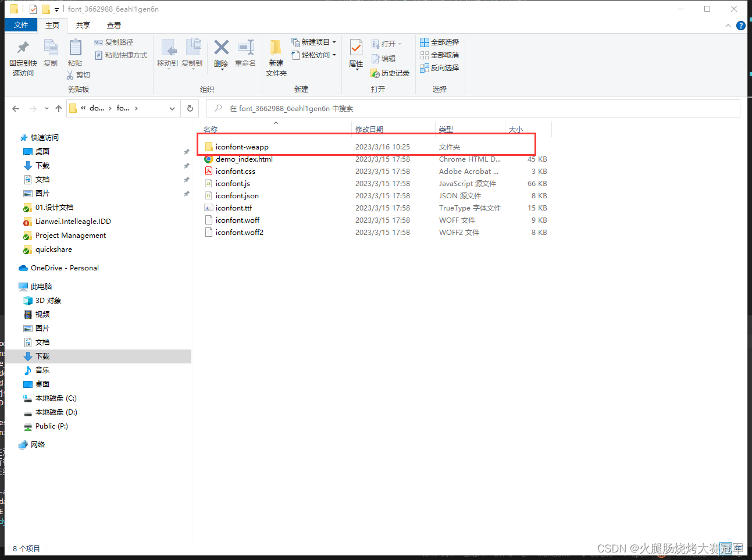Open Lianwei.Intelleagle.IDD in quick access

coord(73,222)
